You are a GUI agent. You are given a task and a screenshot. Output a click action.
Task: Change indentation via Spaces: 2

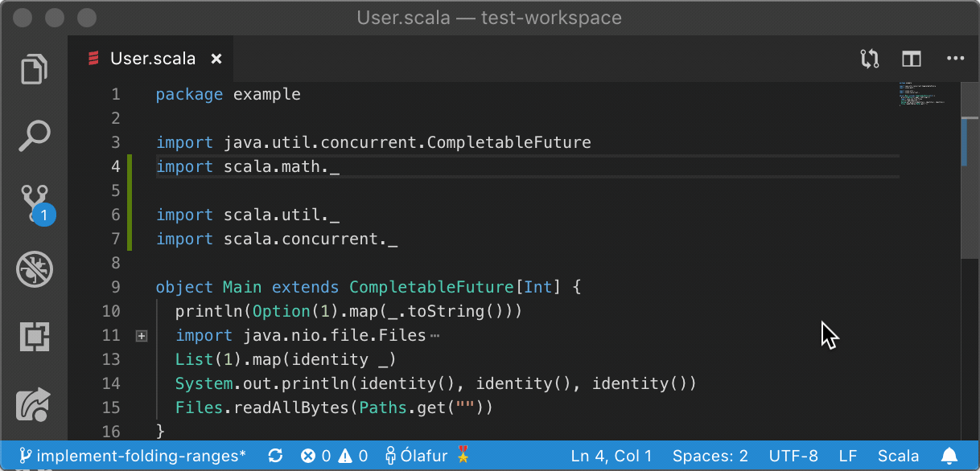[710, 457]
